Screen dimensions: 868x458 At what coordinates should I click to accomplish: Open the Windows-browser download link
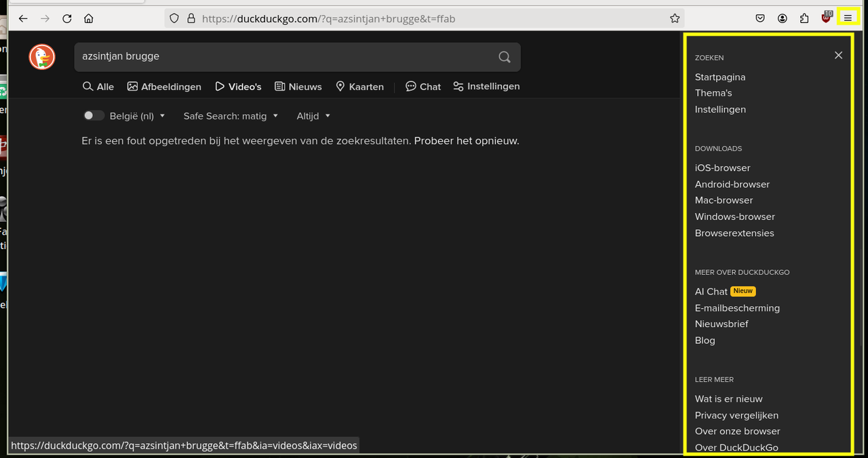pyautogui.click(x=735, y=216)
